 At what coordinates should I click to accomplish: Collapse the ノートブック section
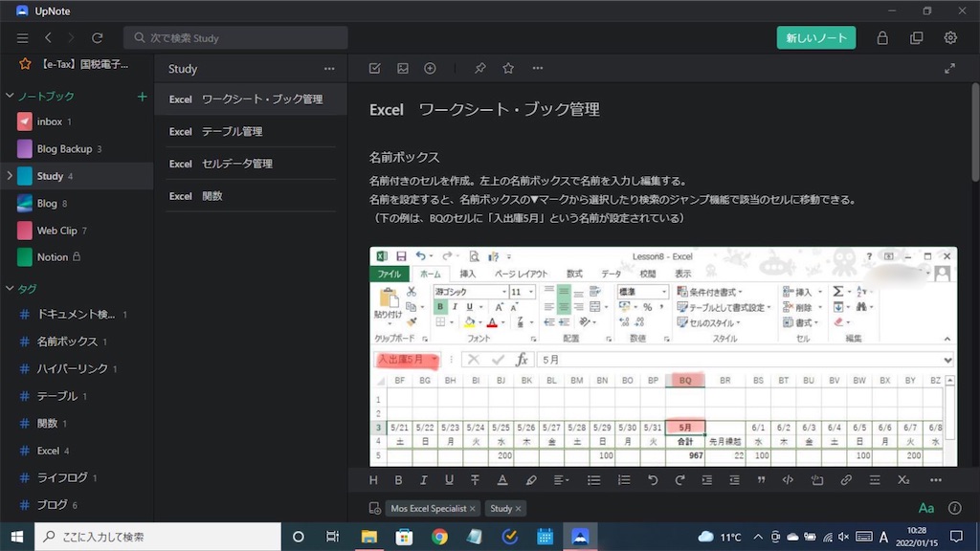click(10, 96)
